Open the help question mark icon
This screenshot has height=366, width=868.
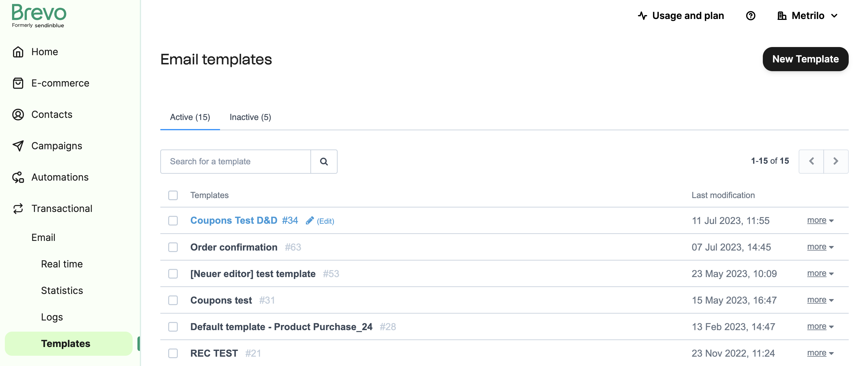point(750,16)
